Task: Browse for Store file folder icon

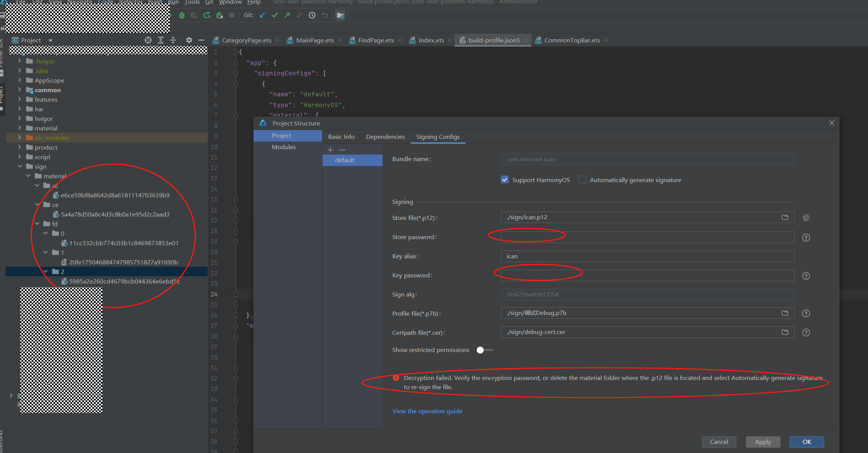Action: coord(785,218)
